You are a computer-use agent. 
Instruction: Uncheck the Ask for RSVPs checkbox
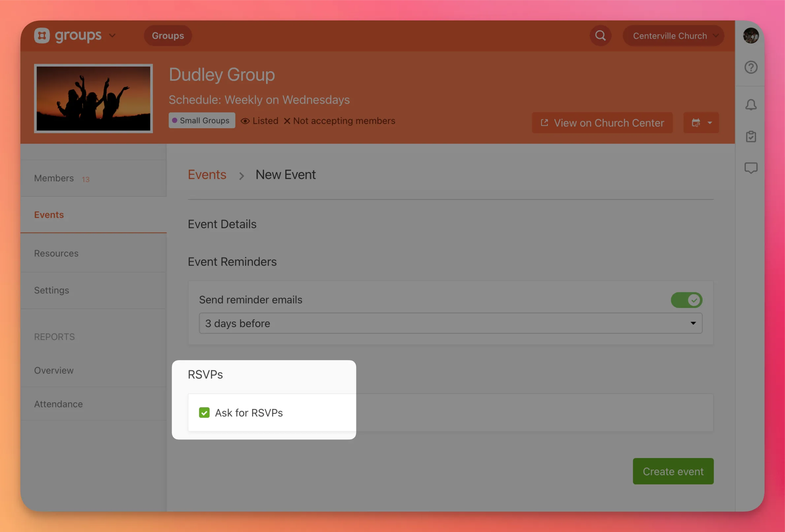pos(204,413)
